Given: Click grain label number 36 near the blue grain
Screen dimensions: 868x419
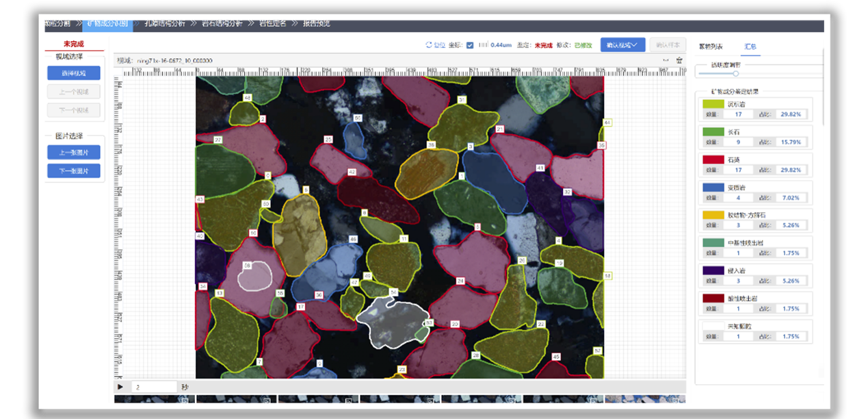Looking at the screenshot, I should [319, 295].
